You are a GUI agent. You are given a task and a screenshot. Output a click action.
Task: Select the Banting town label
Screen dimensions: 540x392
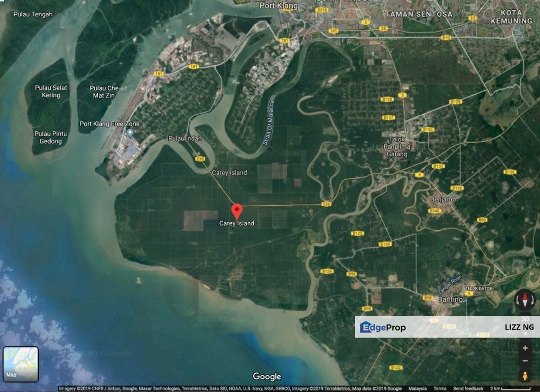(450, 299)
